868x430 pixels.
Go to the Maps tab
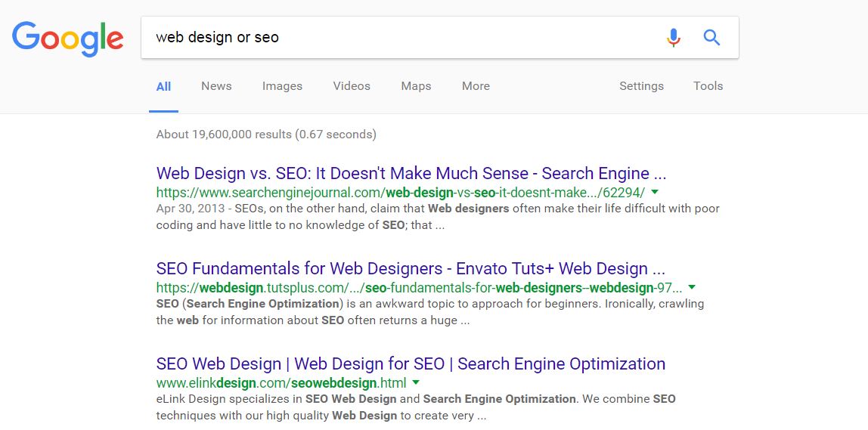point(416,86)
